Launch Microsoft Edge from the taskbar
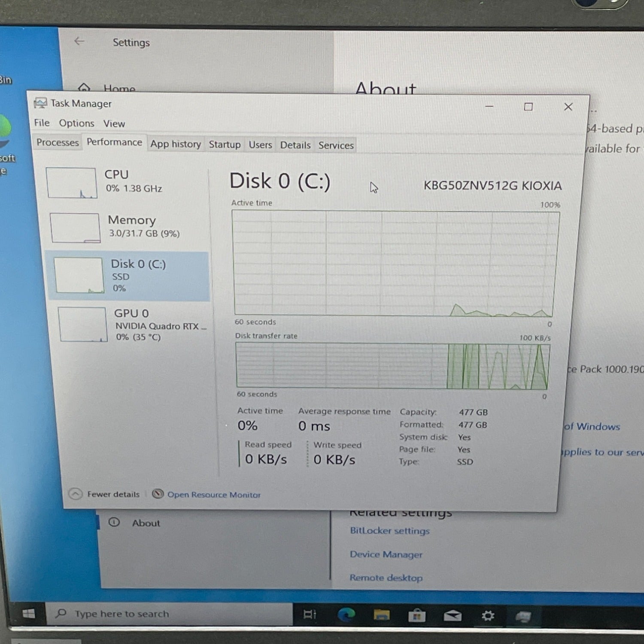This screenshot has height=644, width=644. [x=346, y=615]
